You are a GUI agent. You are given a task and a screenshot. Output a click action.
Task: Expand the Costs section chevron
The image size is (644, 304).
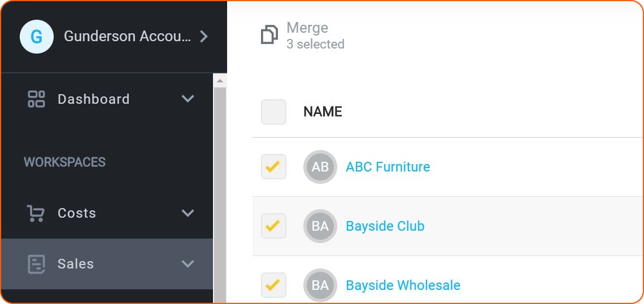[x=188, y=213]
